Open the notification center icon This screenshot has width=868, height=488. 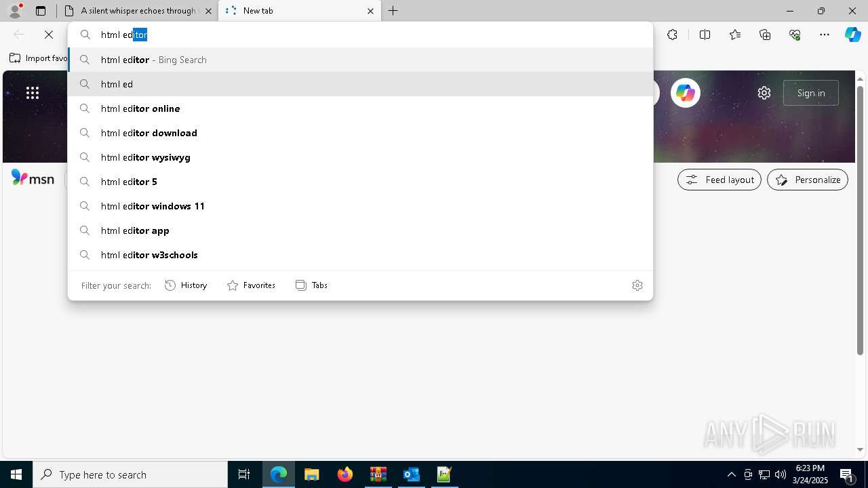(x=847, y=474)
